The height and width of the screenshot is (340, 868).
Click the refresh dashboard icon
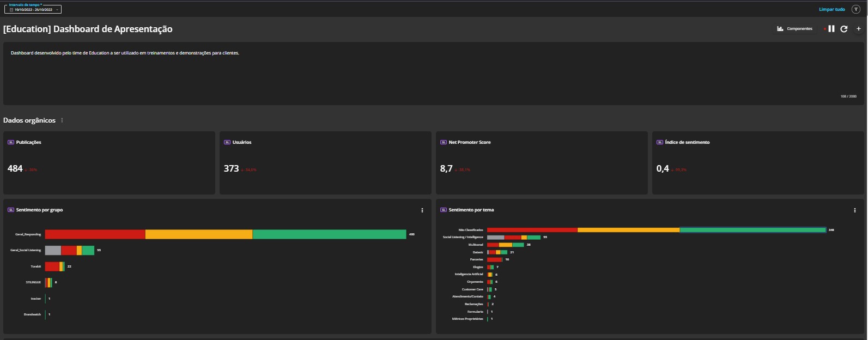(x=844, y=29)
